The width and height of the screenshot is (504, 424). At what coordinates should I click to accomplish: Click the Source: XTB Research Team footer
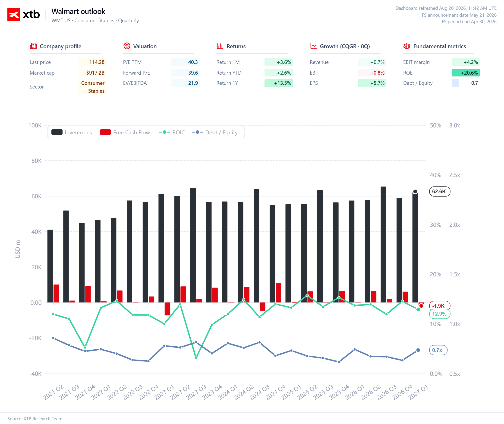click(35, 418)
